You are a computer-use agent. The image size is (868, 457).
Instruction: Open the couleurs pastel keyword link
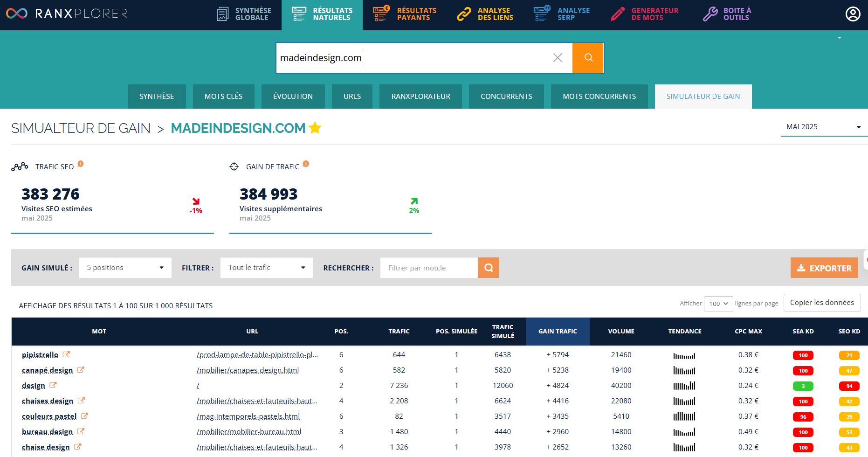click(49, 416)
